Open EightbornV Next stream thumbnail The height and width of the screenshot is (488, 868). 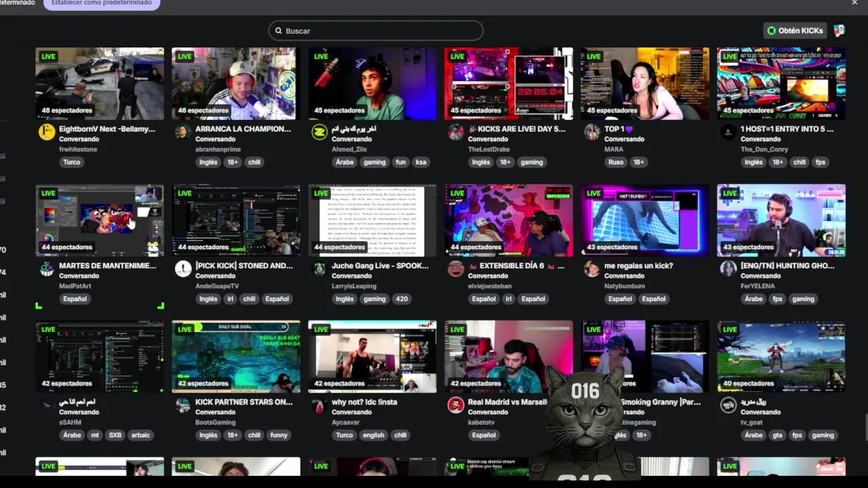tap(100, 83)
